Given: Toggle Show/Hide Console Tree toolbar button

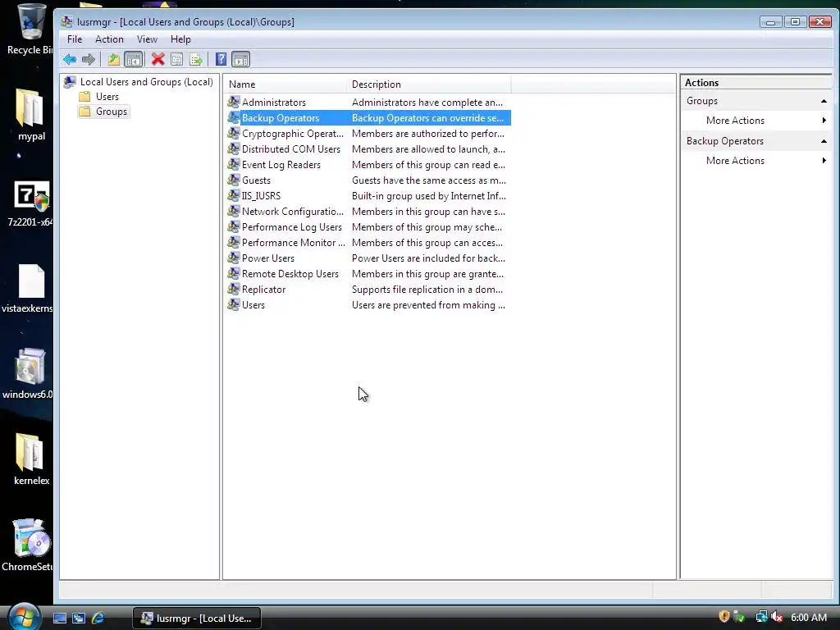Looking at the screenshot, I should pos(134,59).
